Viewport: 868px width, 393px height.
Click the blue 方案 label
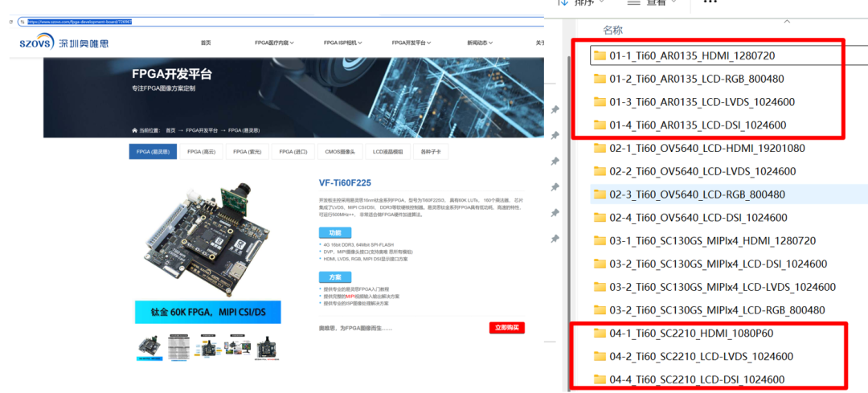[x=335, y=276]
